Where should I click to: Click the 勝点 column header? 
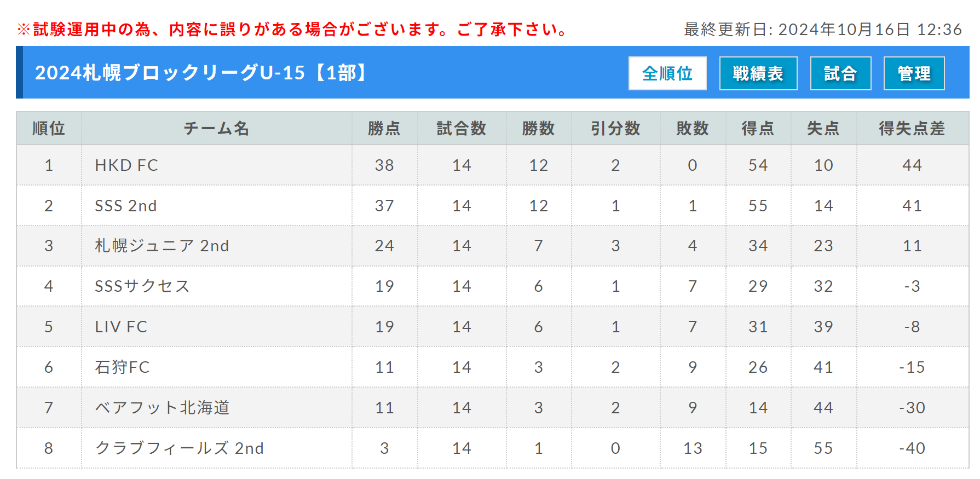384,129
